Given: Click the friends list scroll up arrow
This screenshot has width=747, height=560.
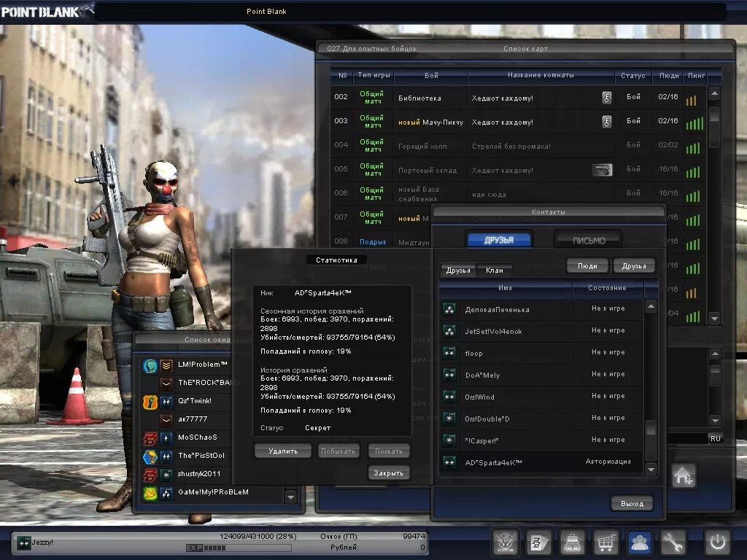Looking at the screenshot, I should 651,306.
